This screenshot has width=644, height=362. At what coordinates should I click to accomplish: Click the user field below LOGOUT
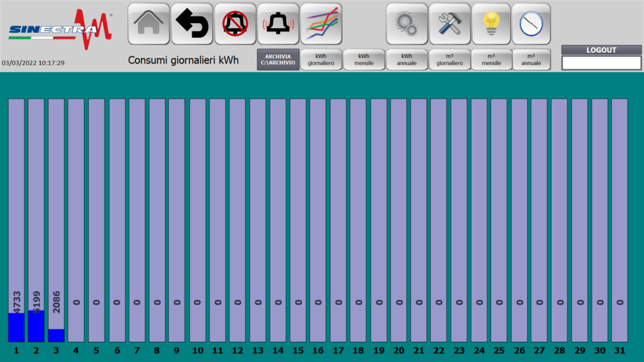[x=601, y=63]
